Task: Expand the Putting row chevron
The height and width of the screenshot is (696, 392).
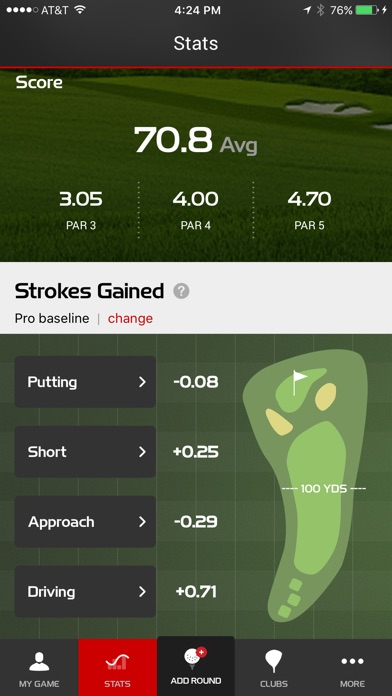Action: tap(142, 382)
